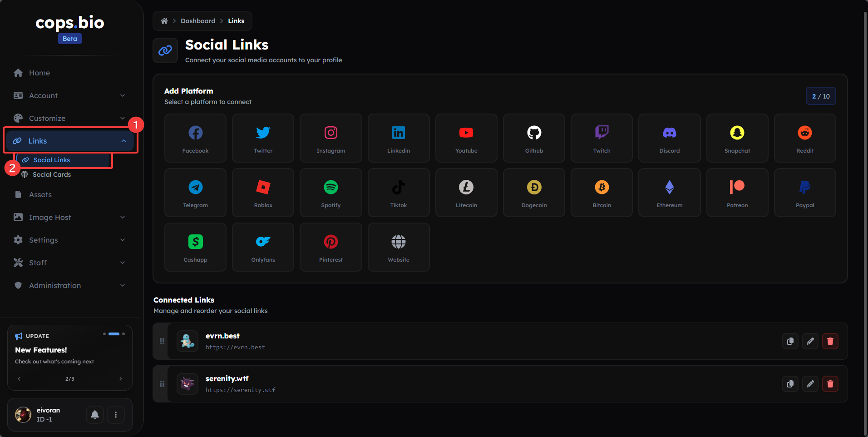The width and height of the screenshot is (868, 437).
Task: Expand the Account menu section
Action: coord(69,95)
